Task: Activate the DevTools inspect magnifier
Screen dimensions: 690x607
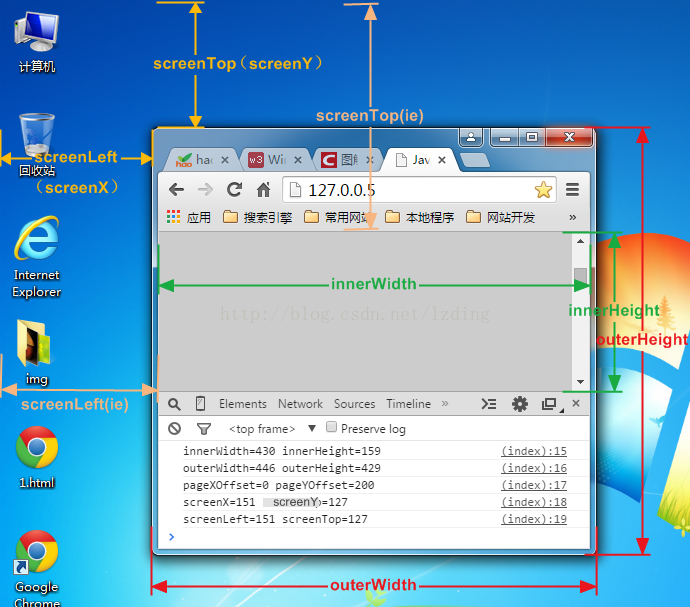Action: (174, 404)
